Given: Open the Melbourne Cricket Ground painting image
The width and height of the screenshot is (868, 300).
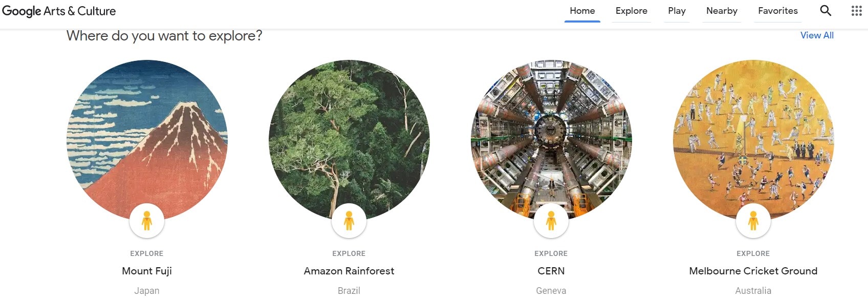Looking at the screenshot, I should pos(753,140).
